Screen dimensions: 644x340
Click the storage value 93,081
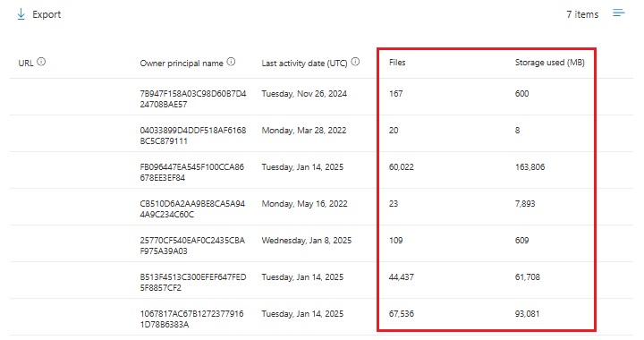[x=528, y=314]
